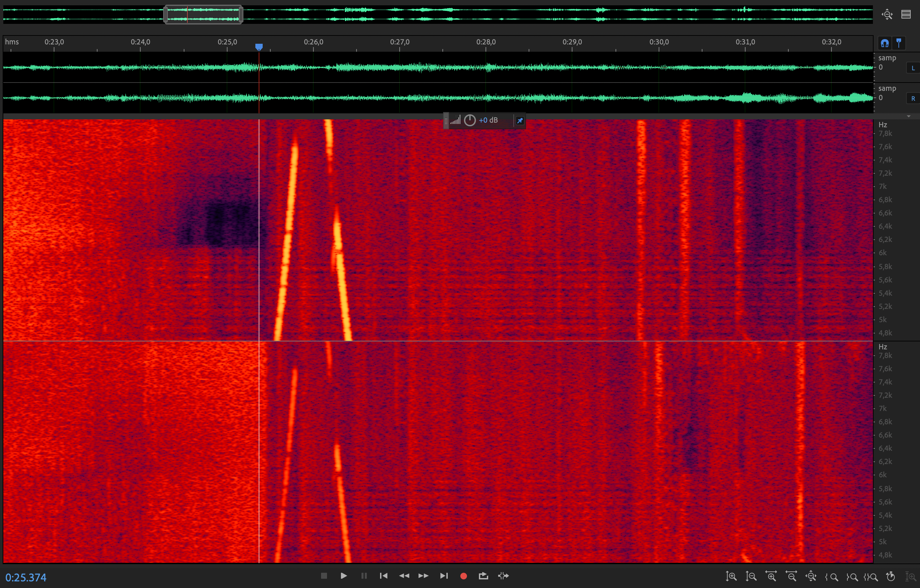The width and height of the screenshot is (920, 588).
Task: Toggle Skip Selection button
Action: (503, 576)
